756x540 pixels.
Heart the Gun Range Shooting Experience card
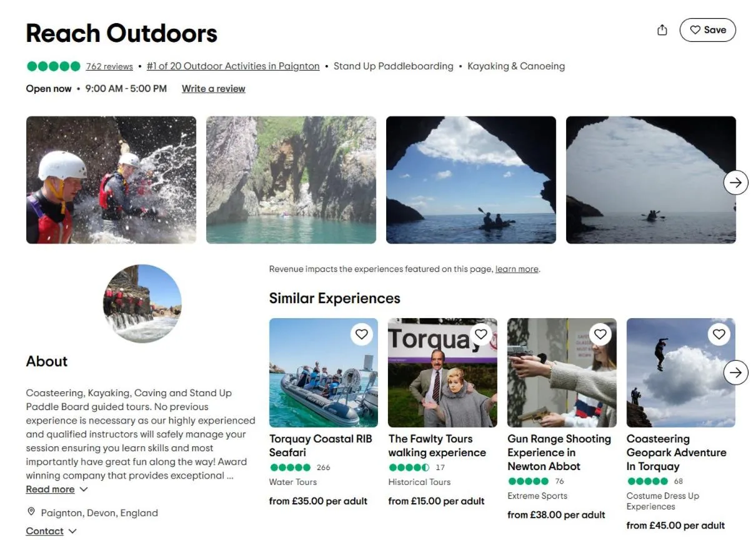[600, 334]
